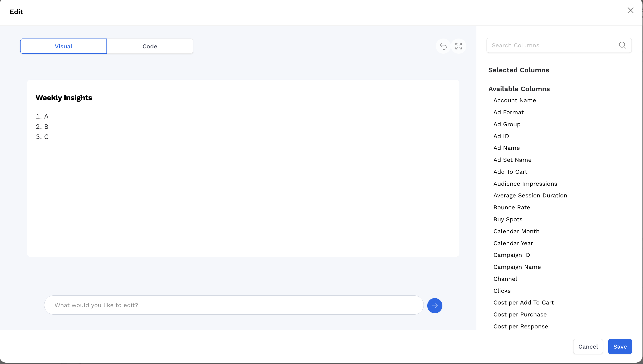This screenshot has width=643, height=364.
Task: Select the Account Name column
Action: pyautogui.click(x=515, y=100)
